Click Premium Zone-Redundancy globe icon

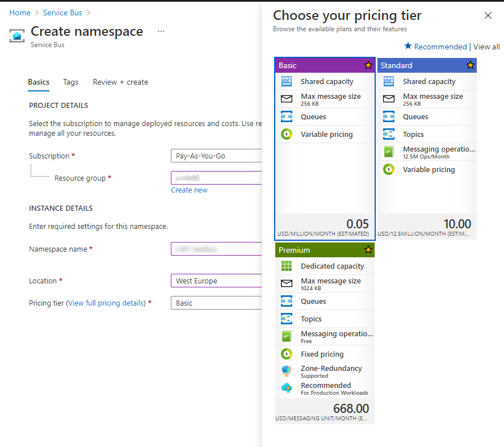point(287,371)
